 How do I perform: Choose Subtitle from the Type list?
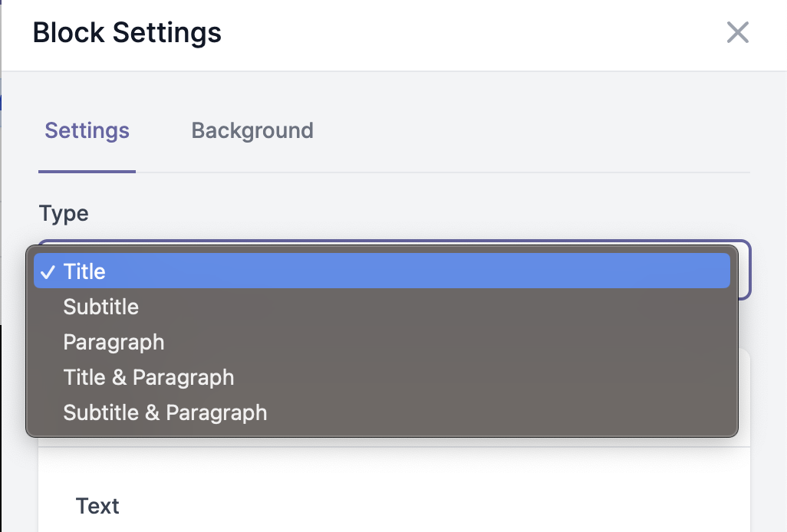click(x=381, y=307)
